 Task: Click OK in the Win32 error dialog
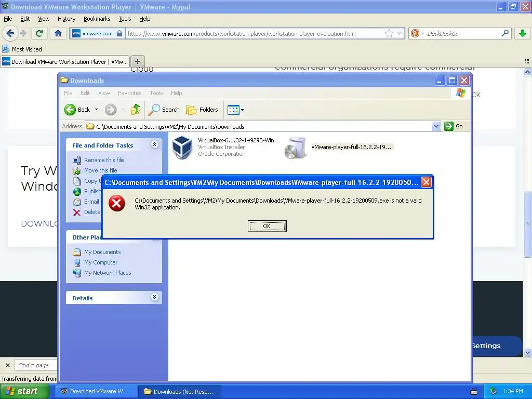click(267, 226)
